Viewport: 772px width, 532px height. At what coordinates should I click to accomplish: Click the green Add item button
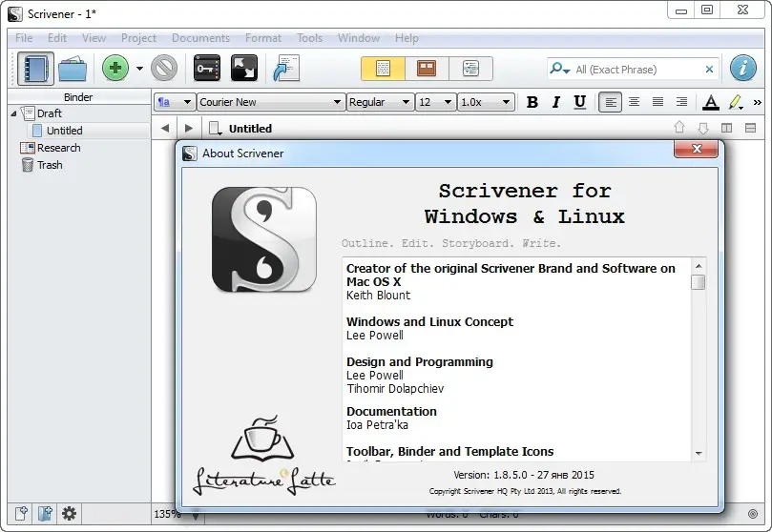(x=115, y=68)
